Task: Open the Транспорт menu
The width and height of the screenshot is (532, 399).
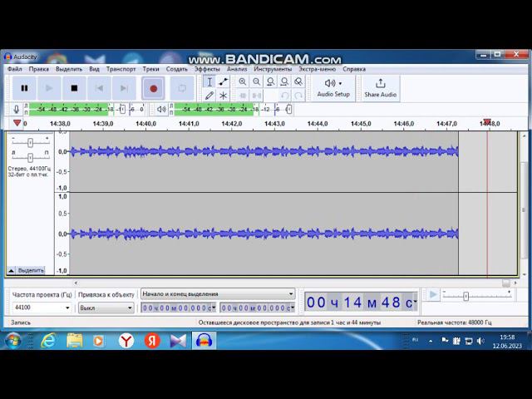Action: coord(121,69)
